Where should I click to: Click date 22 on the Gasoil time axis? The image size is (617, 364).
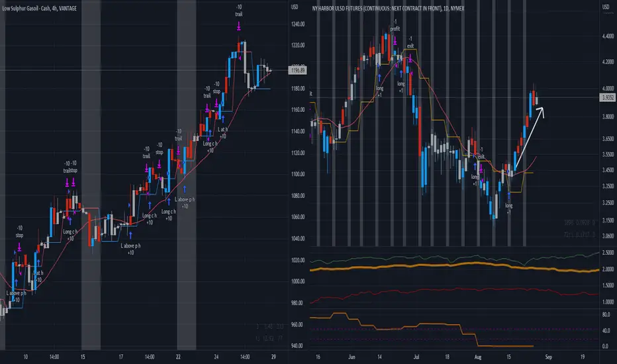[x=178, y=357]
